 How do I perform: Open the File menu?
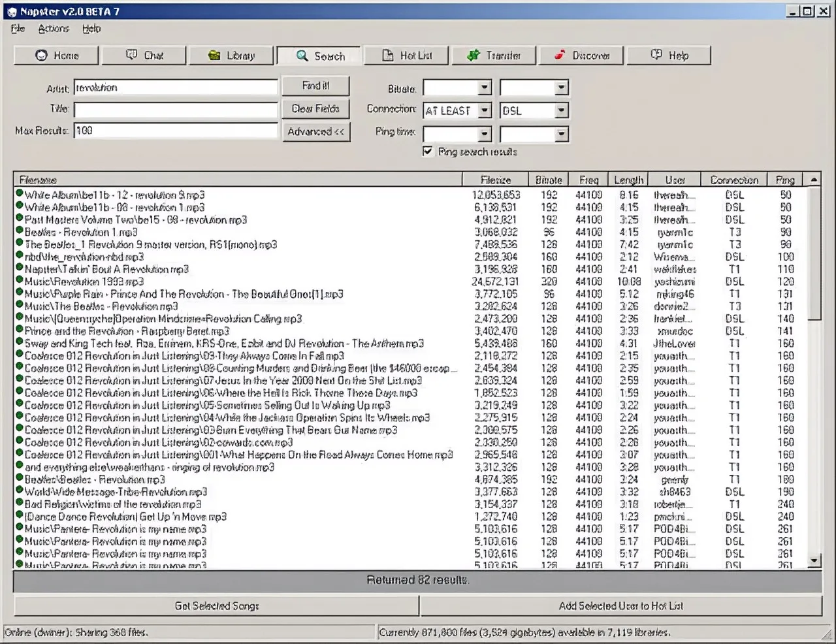[x=17, y=28]
